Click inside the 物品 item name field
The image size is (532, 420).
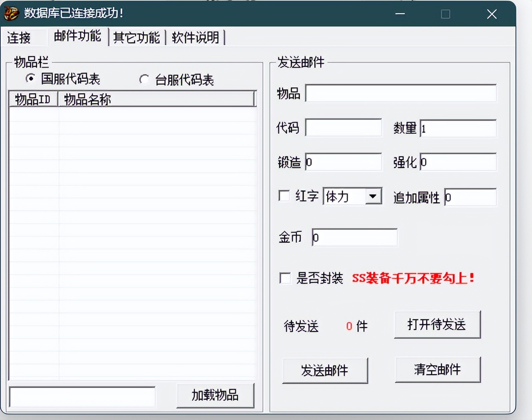(399, 93)
